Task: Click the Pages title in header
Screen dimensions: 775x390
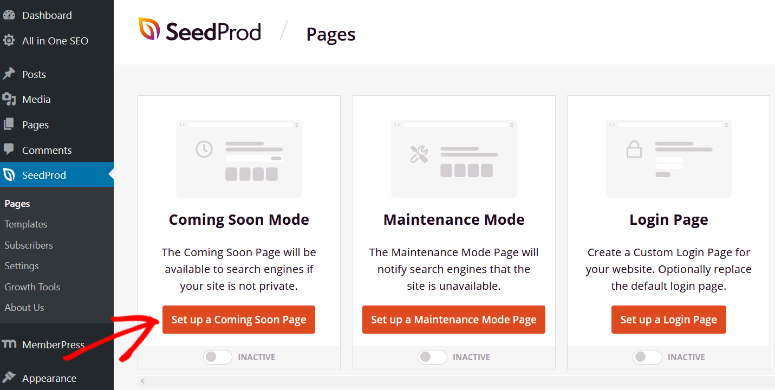Action: tap(331, 35)
